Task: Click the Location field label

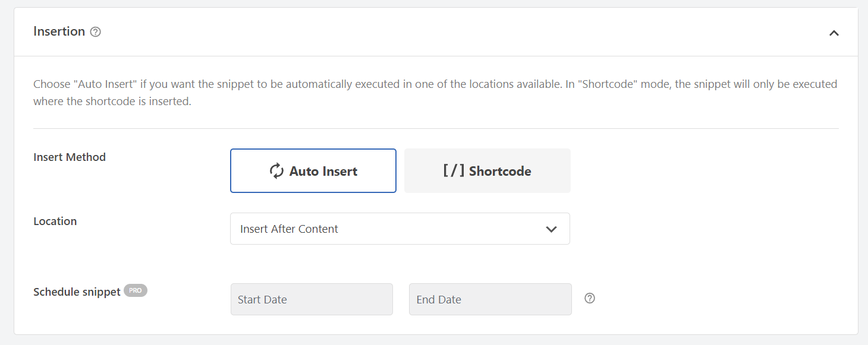Action: 55,221
